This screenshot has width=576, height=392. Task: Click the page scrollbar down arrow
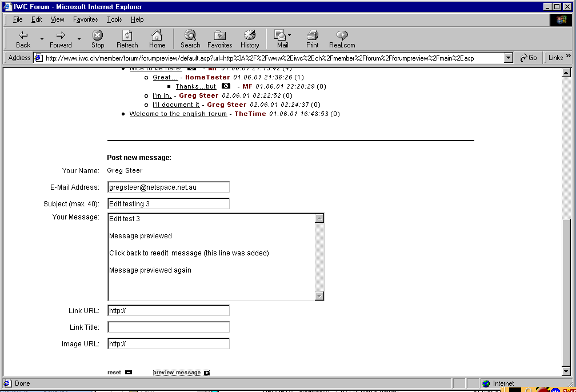[x=566, y=371]
